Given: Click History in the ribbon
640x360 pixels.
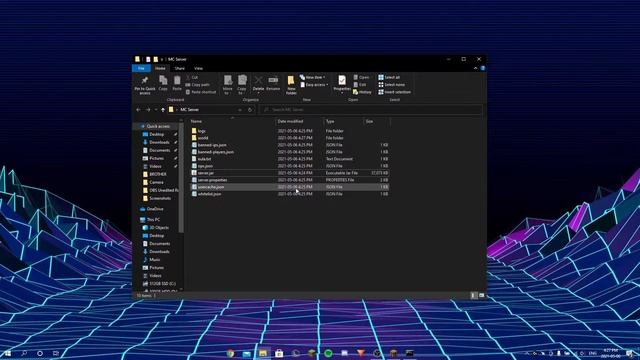Looking at the screenshot, I should point(362,92).
